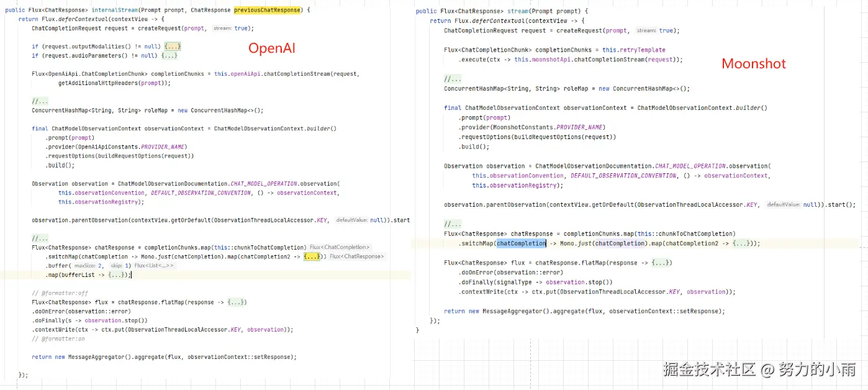Click the highlighted previousChatResponse parameter

pyautogui.click(x=267, y=10)
